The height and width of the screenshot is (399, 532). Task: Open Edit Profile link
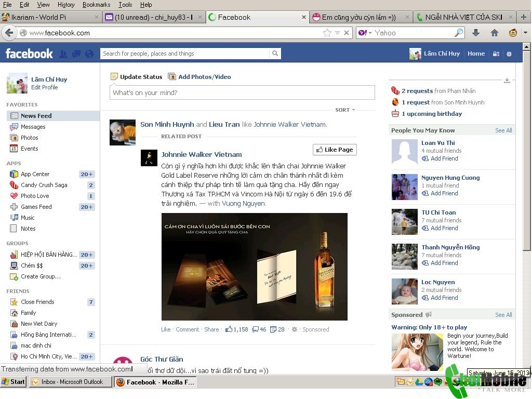(x=45, y=87)
